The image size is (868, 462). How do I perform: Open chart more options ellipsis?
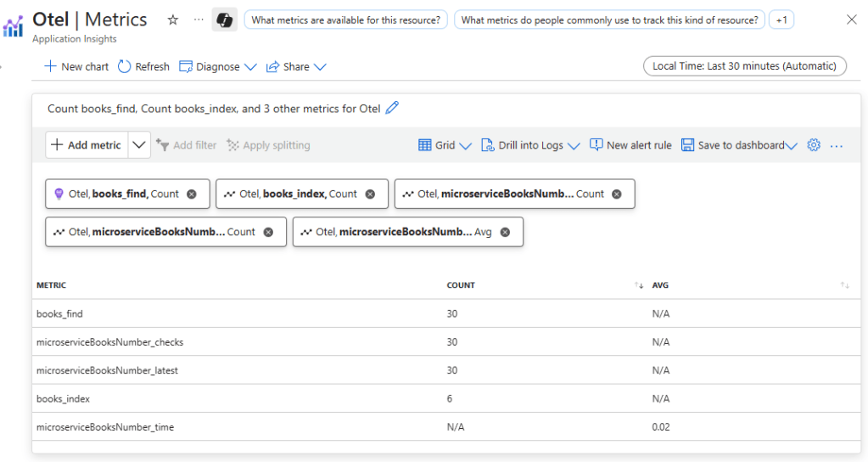point(837,145)
